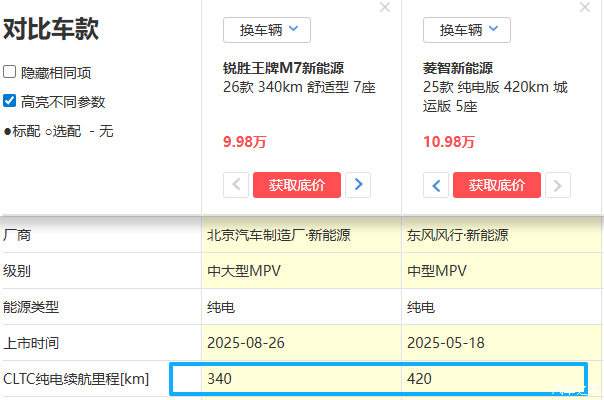
Task: Click left arrow beside 锐胜王牌M7 获取底价
Action: click(237, 184)
